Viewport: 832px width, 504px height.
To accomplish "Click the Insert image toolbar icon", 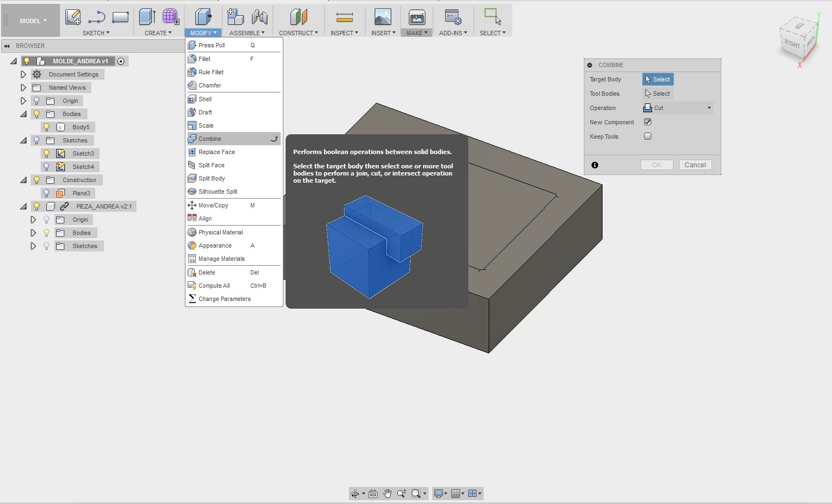I will [x=382, y=18].
